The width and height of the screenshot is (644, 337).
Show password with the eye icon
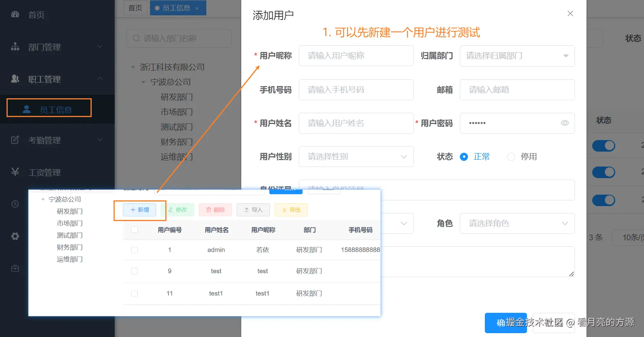pos(565,123)
